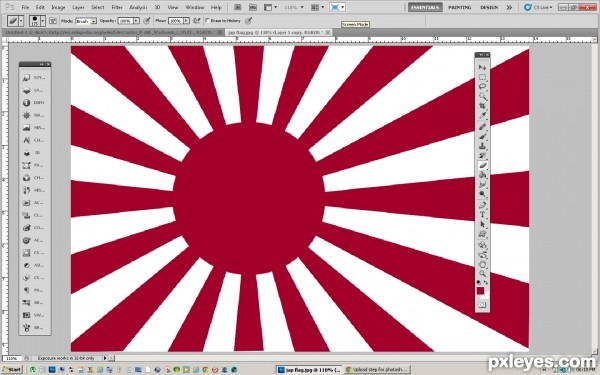Open the Layer menu

(x=78, y=7)
